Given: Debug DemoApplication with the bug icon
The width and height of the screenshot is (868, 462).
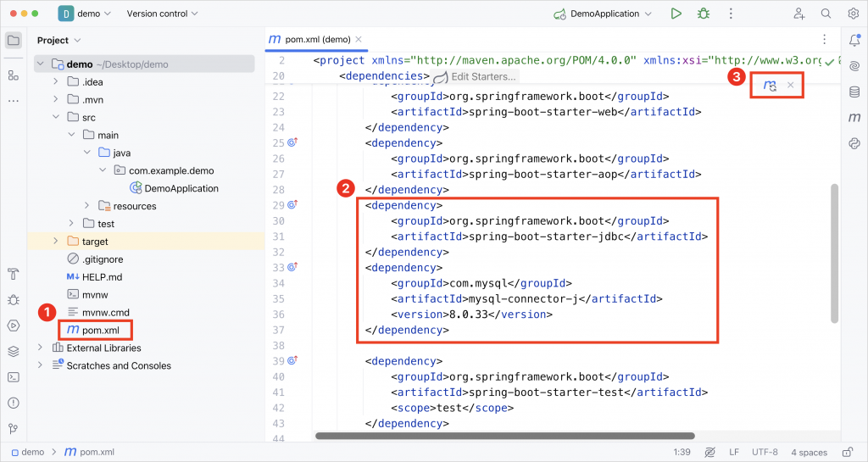Looking at the screenshot, I should tap(704, 14).
